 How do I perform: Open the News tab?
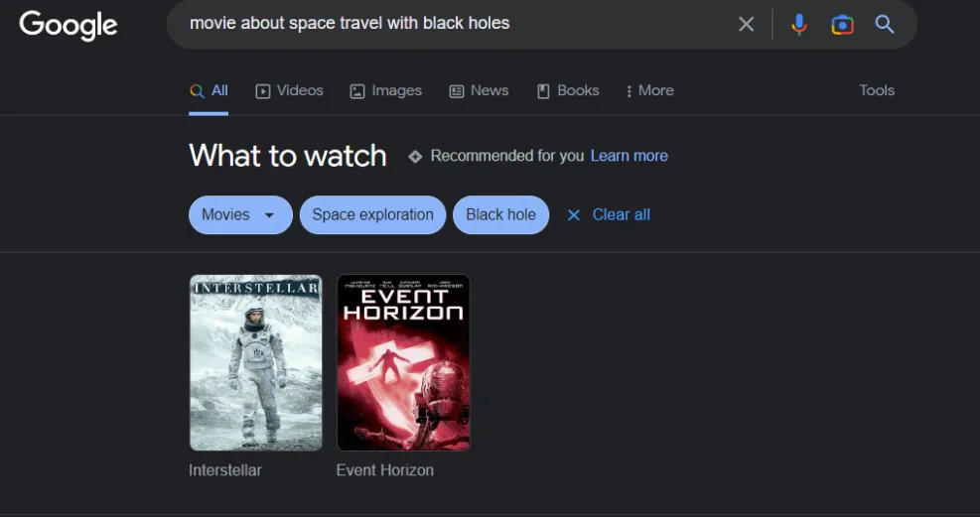coord(479,90)
